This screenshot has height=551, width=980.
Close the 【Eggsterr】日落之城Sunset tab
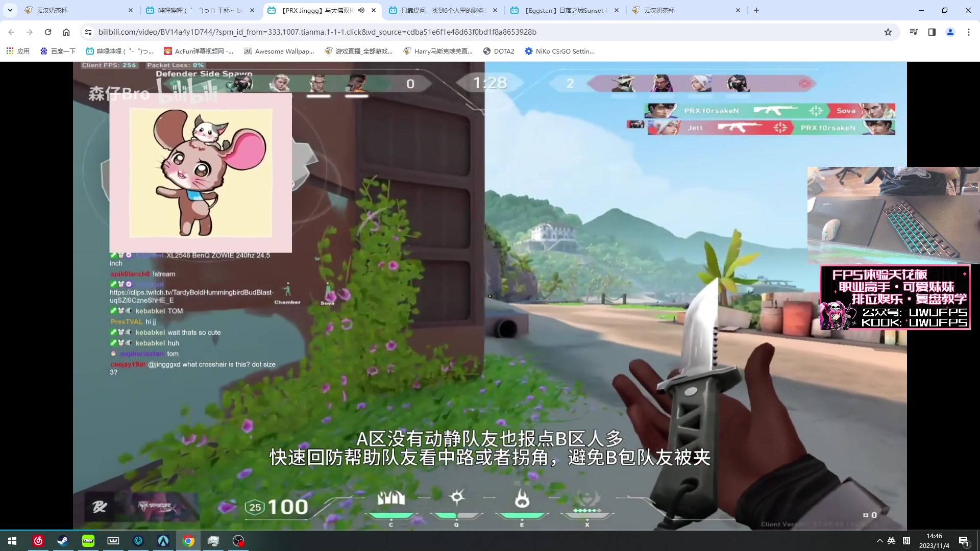tap(617, 10)
